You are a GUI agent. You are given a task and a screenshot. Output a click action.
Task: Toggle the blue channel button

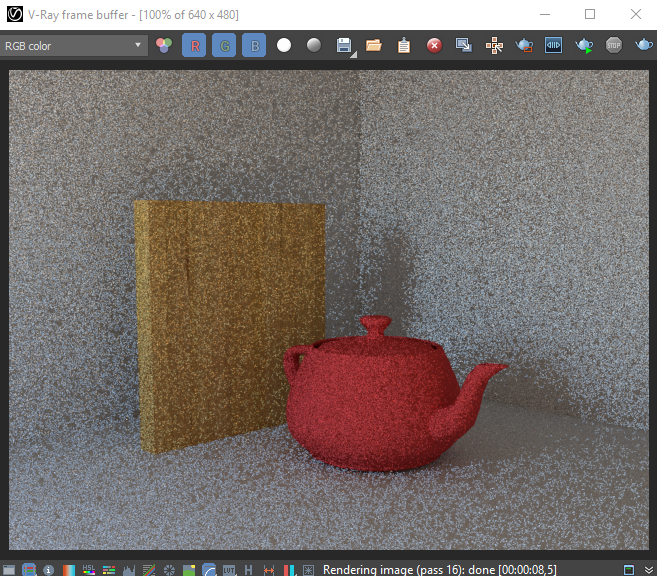coord(254,45)
